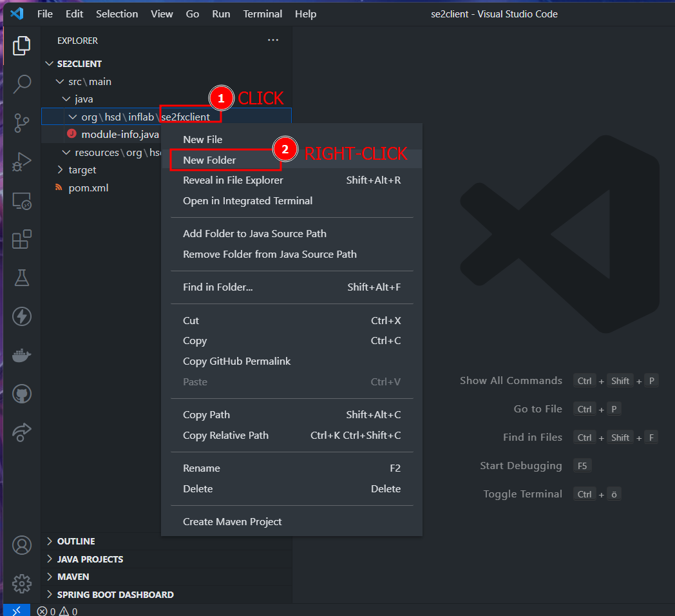Image resolution: width=675 pixels, height=616 pixels.
Task: Open the Go menu
Action: coord(193,14)
